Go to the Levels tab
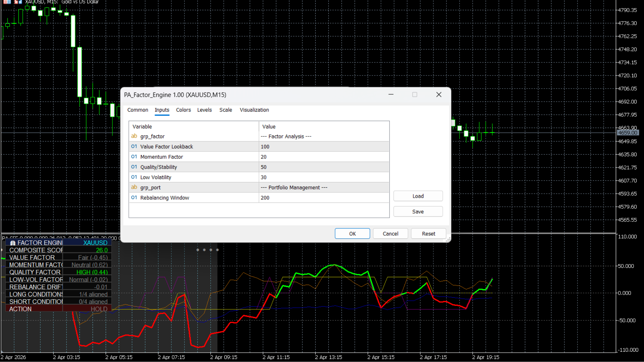Image resolution: width=644 pixels, height=362 pixels. point(204,110)
